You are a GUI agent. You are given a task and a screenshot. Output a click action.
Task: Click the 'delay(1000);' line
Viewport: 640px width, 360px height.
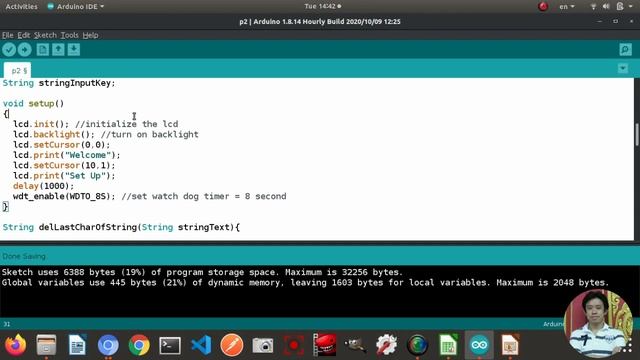[44, 186]
